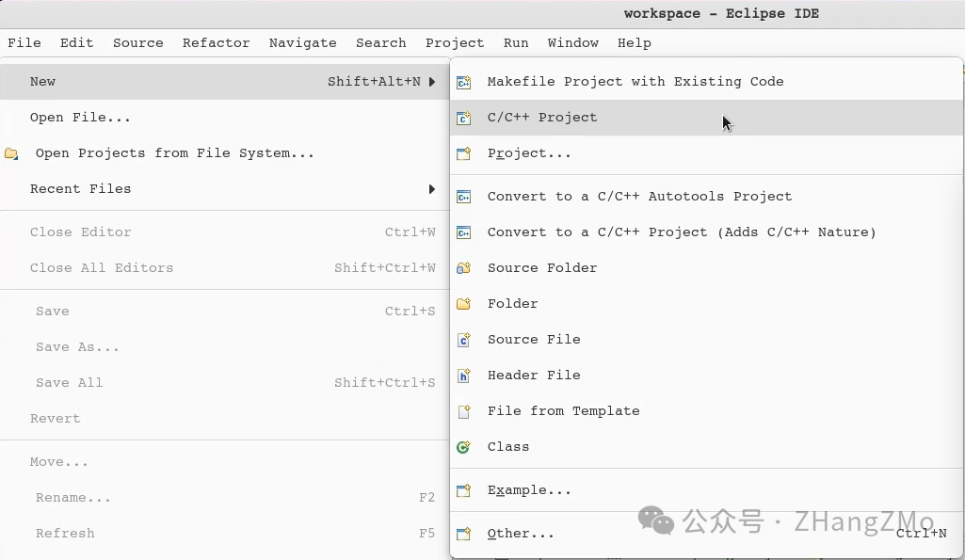The width and height of the screenshot is (965, 560).
Task: Open the Window menu
Action: pos(573,43)
